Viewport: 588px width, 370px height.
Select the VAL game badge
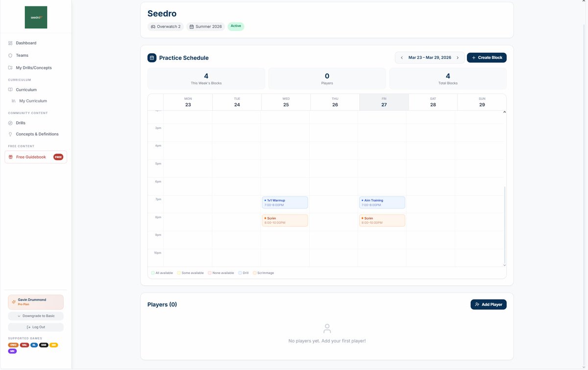(x=24, y=345)
